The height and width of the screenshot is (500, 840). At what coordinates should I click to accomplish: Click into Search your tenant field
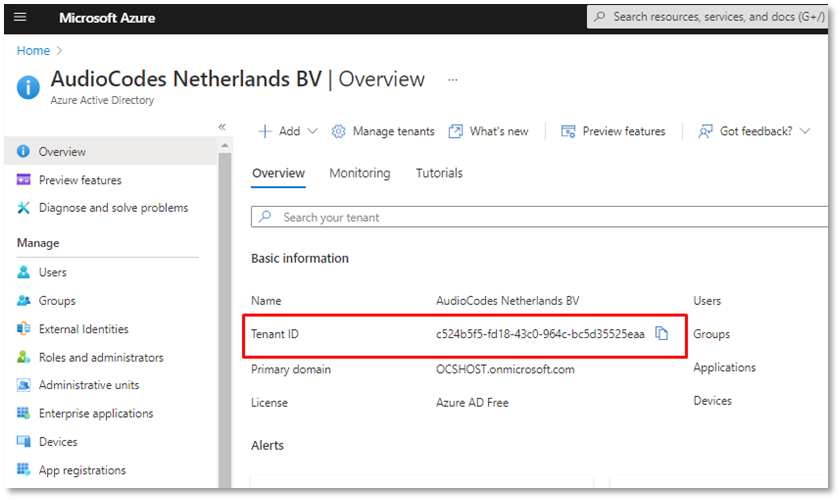539,217
